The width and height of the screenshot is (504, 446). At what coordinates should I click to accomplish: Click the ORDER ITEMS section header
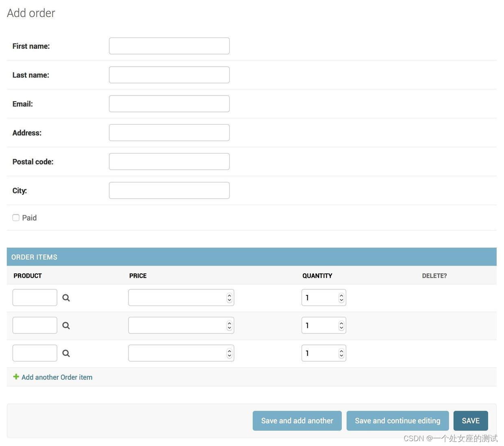click(x=252, y=257)
